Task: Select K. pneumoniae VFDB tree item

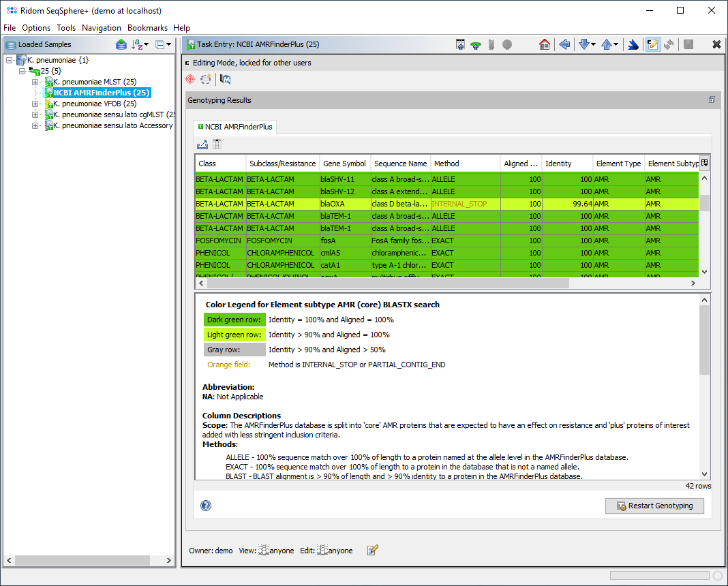Action: click(95, 104)
